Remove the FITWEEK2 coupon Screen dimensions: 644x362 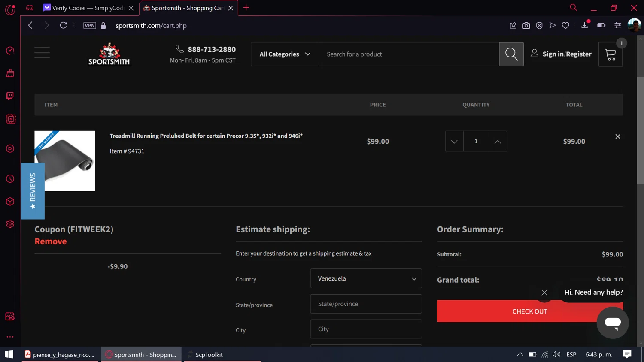click(51, 241)
